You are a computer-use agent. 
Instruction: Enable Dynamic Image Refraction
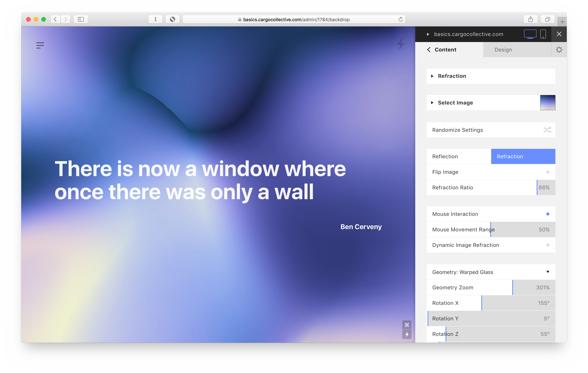click(547, 245)
